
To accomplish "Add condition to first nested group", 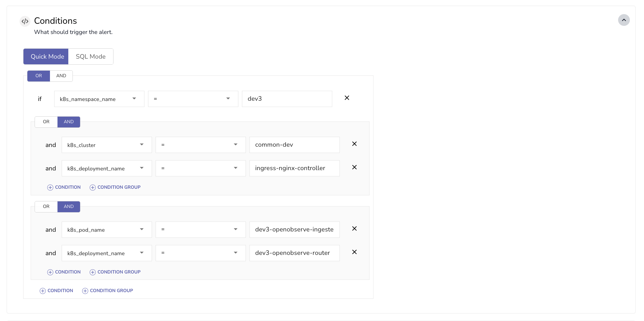I will [64, 187].
